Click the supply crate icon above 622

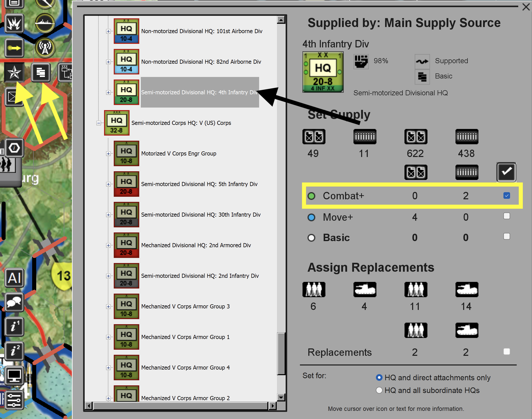[416, 137]
